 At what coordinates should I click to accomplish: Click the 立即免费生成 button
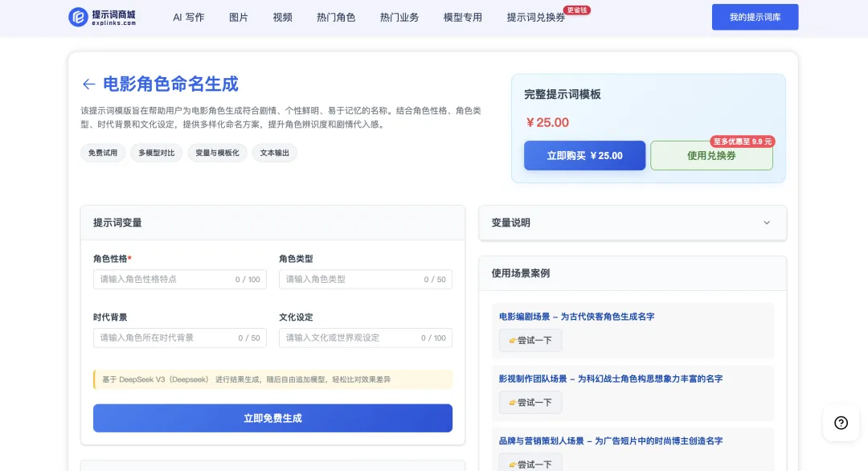click(272, 418)
